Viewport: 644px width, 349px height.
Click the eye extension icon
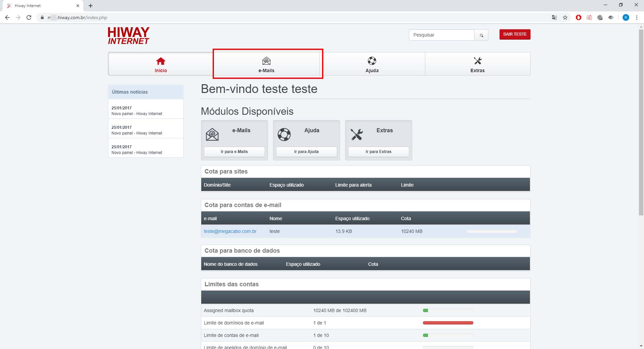(611, 17)
